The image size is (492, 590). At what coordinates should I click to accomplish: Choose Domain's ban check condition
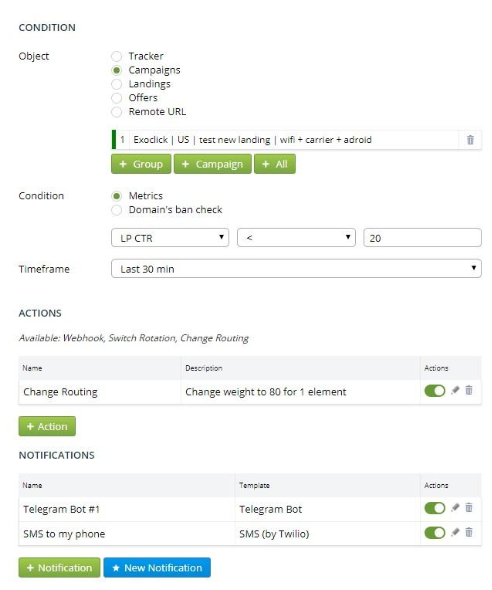coord(117,210)
